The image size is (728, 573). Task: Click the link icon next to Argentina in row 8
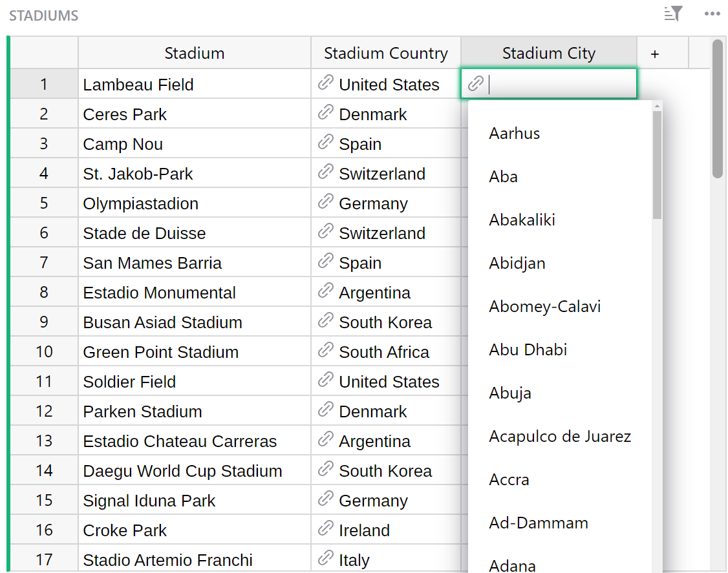click(325, 292)
